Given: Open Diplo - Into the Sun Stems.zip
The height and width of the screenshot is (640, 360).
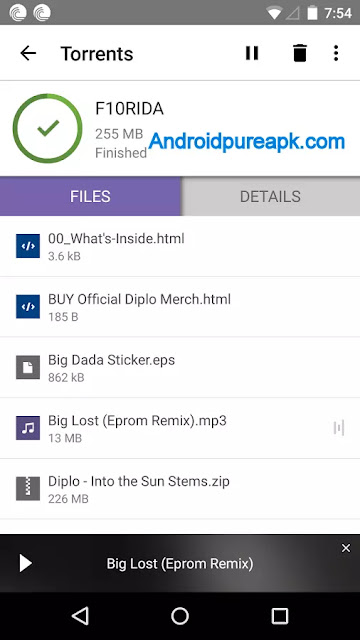Looking at the screenshot, I should [x=180, y=489].
